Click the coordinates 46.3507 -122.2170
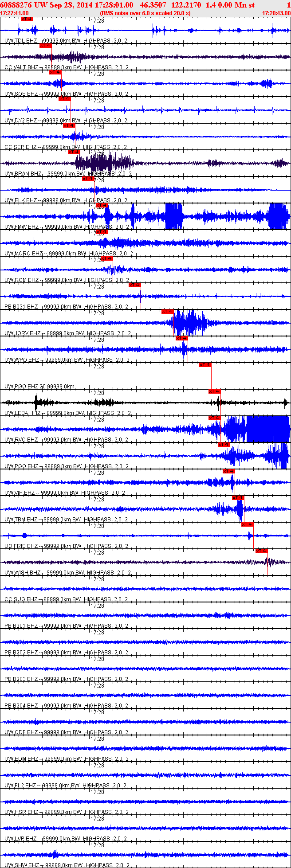The height and width of the screenshot is (868, 291). [170, 5]
